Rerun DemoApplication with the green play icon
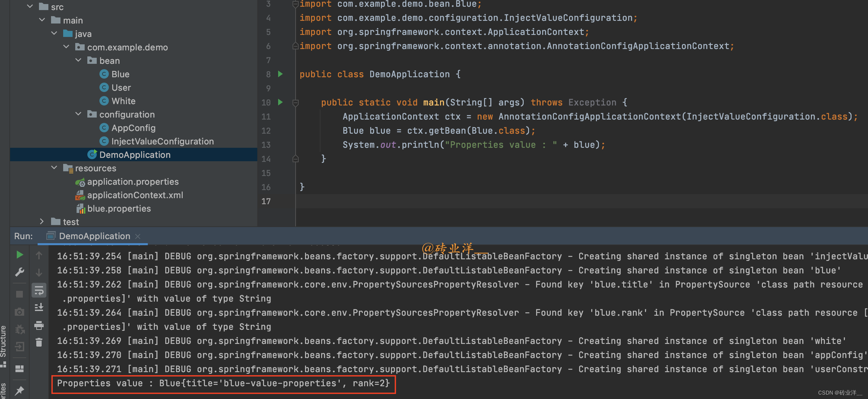The width and height of the screenshot is (868, 399). tap(19, 255)
